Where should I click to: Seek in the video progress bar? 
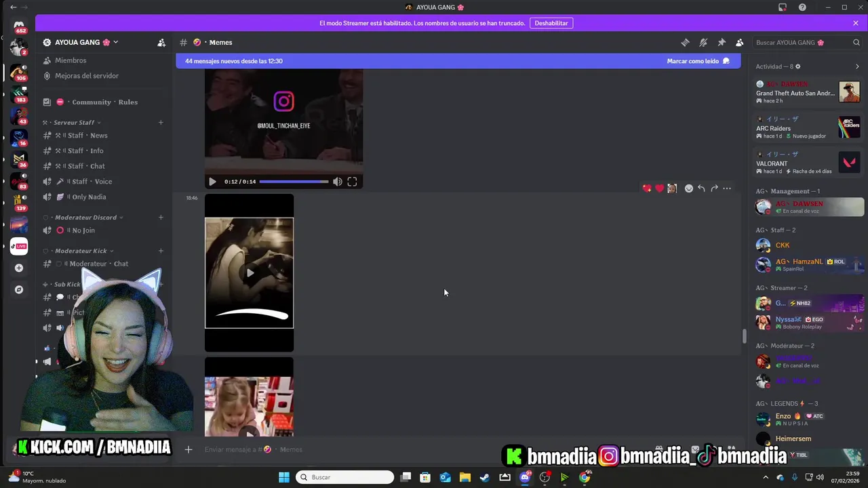tap(294, 182)
